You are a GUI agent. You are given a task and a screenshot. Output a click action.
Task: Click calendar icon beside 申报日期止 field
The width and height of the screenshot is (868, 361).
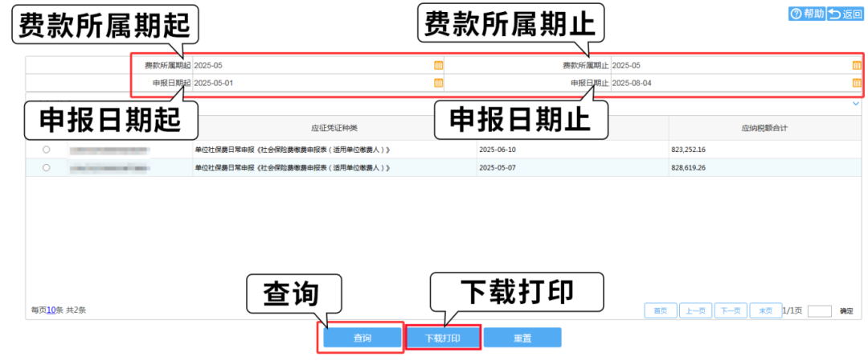pos(857,83)
